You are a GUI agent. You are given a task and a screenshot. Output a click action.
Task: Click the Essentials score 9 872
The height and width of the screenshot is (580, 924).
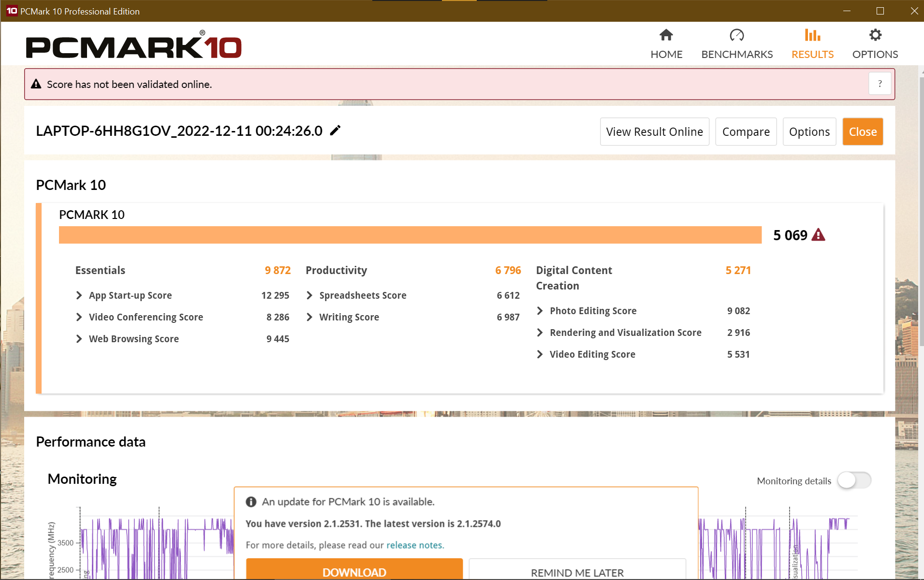tap(278, 270)
